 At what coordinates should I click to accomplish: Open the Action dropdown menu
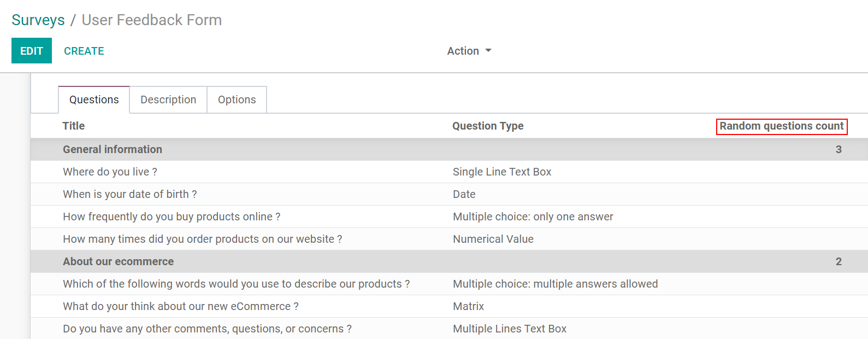click(x=469, y=51)
